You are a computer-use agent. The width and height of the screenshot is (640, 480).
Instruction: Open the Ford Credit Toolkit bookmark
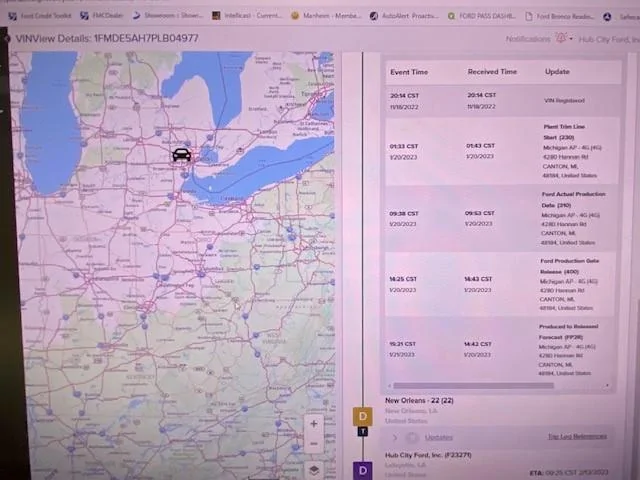point(40,16)
